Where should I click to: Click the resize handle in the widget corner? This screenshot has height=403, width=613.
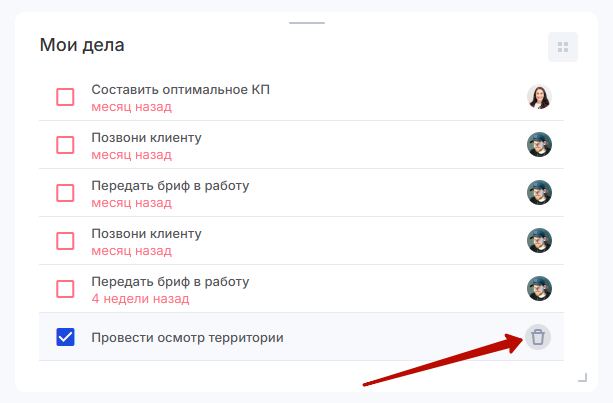click(583, 377)
